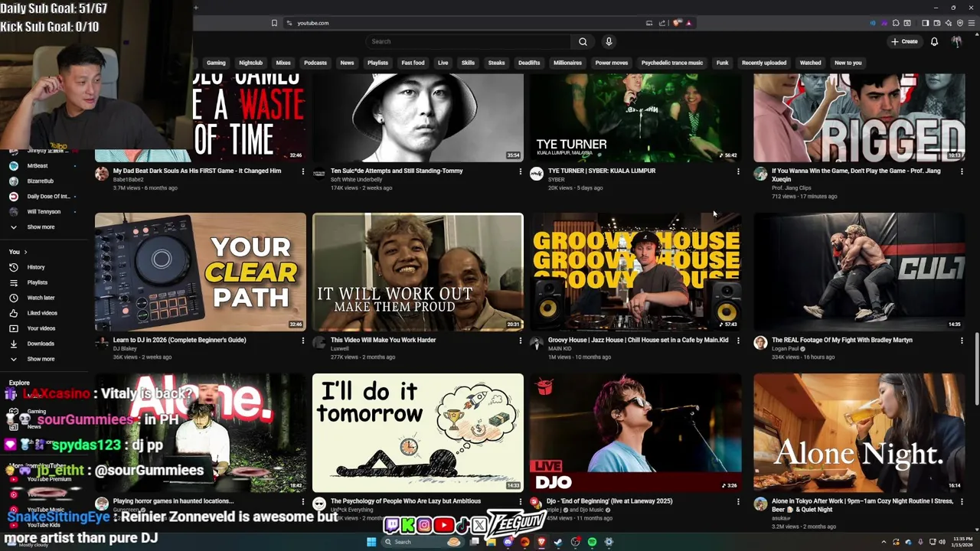Select the Live filter chip
This screenshot has width=980, height=551.
pyautogui.click(x=443, y=63)
